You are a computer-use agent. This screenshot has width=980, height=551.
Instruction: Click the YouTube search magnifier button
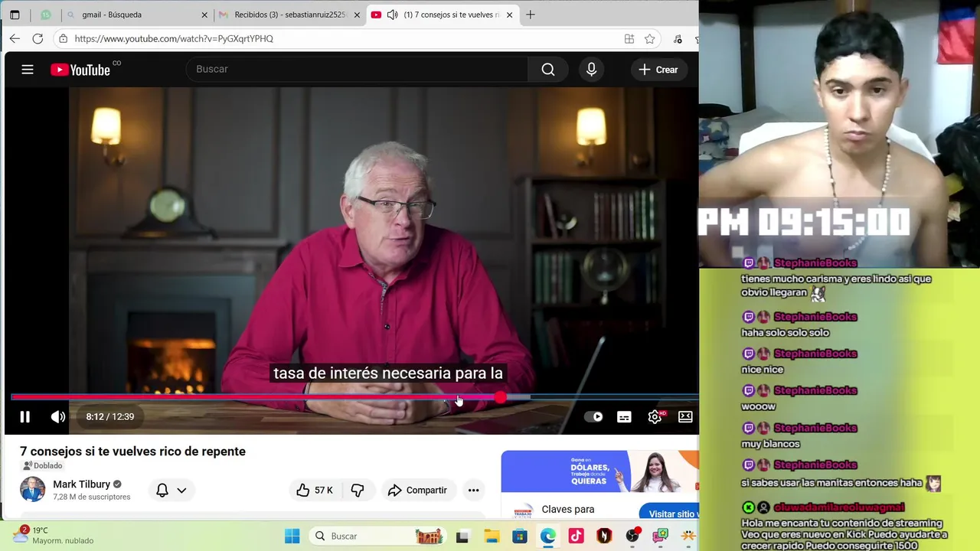[x=547, y=70]
